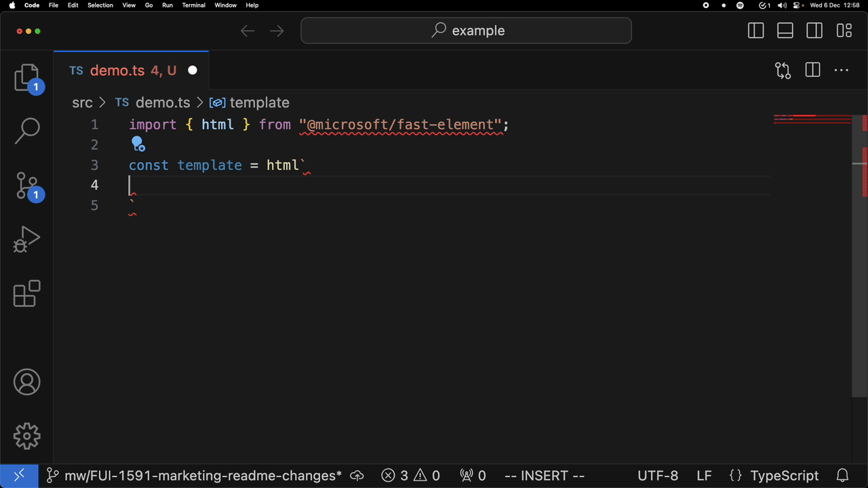The image size is (868, 488).
Task: Click the demo.ts breadcrumb
Action: click(x=163, y=102)
